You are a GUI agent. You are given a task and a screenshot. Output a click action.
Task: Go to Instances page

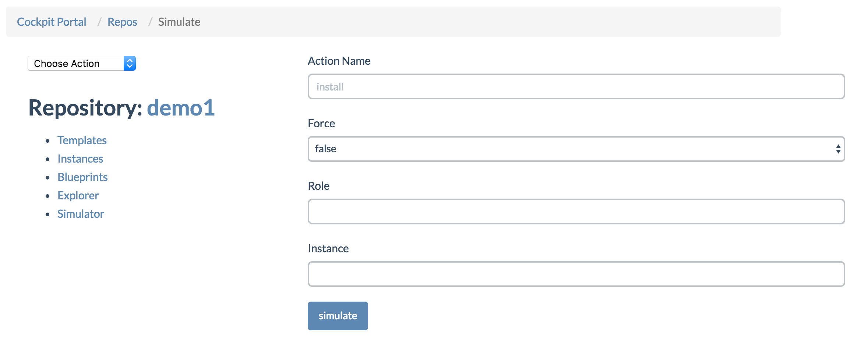[80, 159]
